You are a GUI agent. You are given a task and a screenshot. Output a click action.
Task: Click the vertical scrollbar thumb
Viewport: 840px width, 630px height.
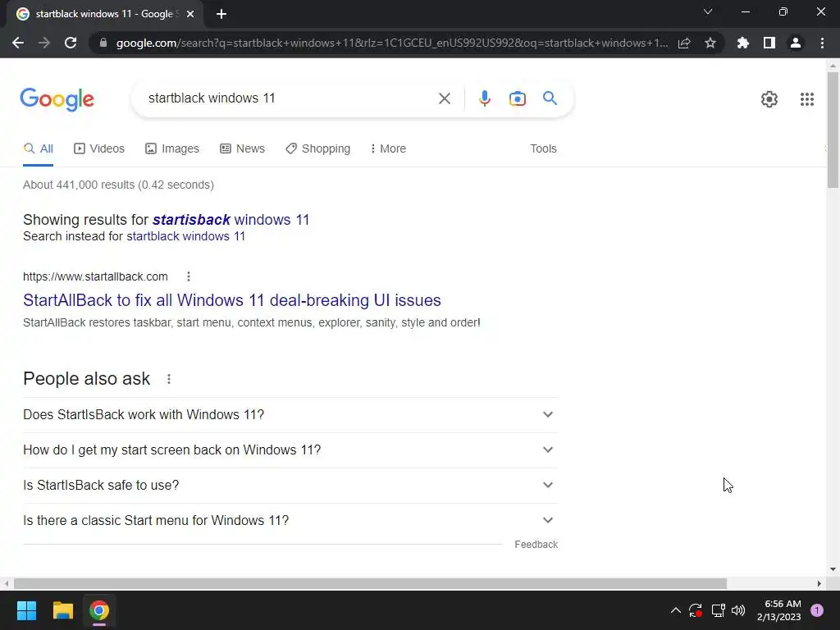833,129
